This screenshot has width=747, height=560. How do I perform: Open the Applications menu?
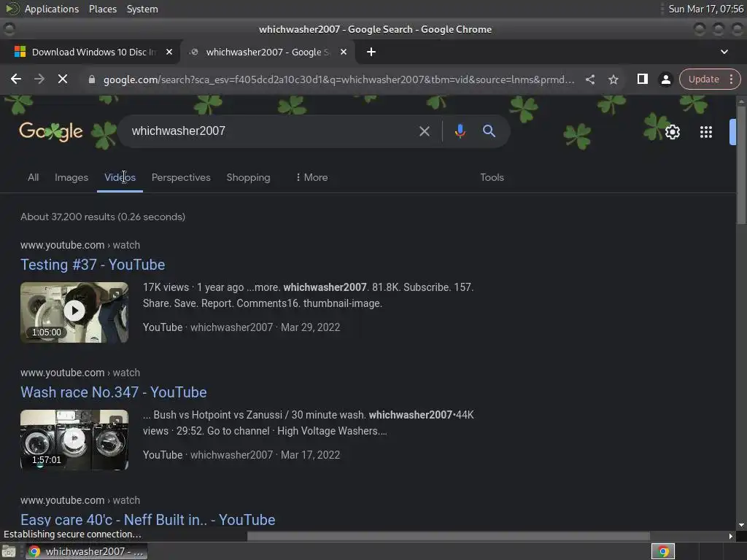coord(52,9)
